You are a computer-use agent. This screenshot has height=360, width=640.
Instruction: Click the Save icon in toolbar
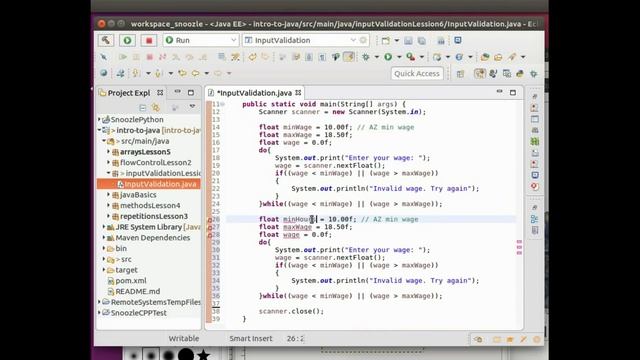point(408,40)
